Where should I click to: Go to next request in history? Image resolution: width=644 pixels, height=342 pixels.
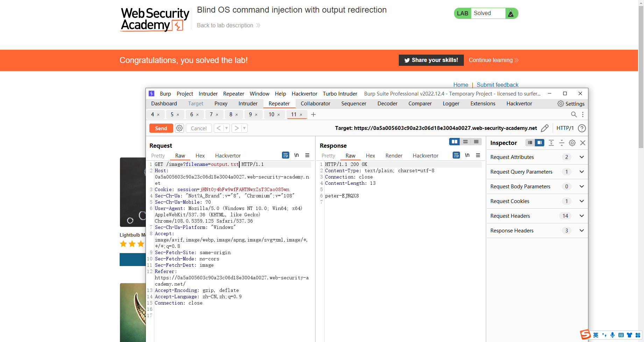pos(237,128)
